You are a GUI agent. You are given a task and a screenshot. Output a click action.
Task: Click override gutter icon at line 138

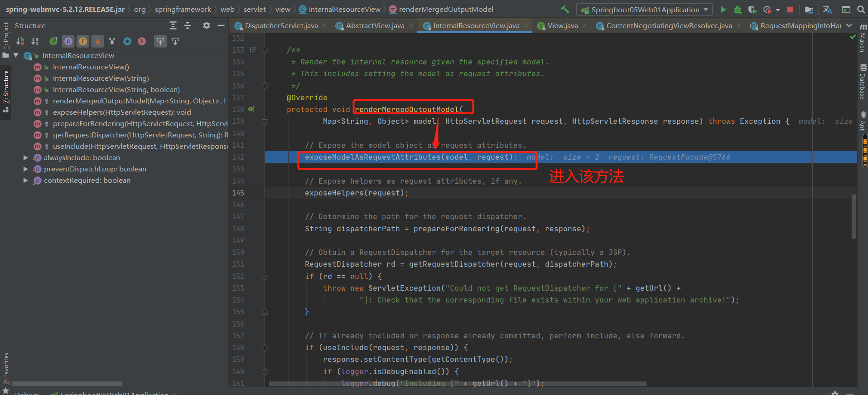[251, 109]
